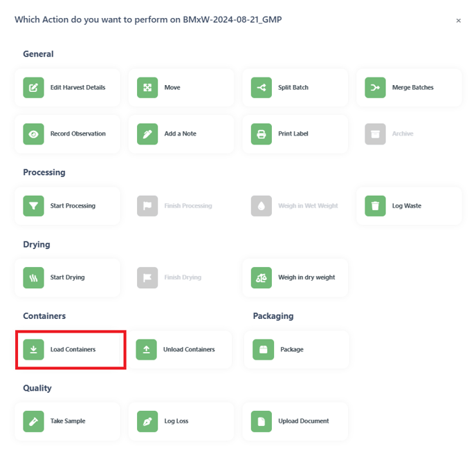This screenshot has width=476, height=453.
Task: Click the Record Observation eye icon
Action: coord(33,133)
